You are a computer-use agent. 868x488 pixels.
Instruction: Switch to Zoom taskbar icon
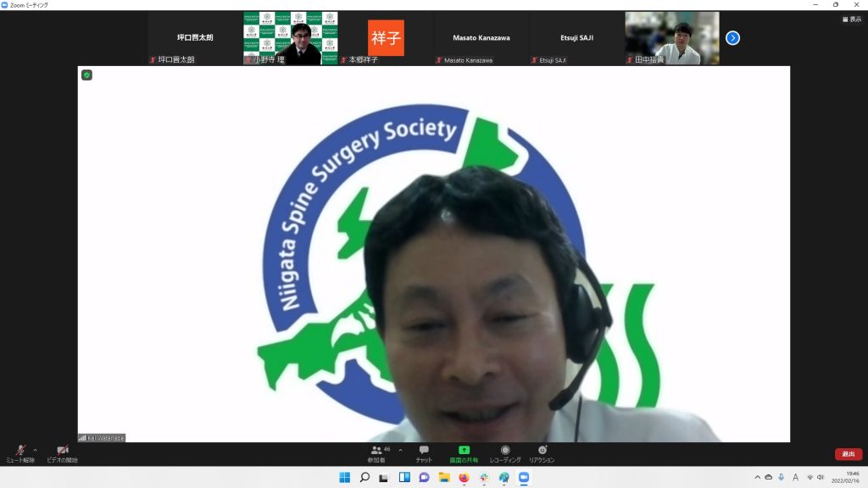coord(524,477)
